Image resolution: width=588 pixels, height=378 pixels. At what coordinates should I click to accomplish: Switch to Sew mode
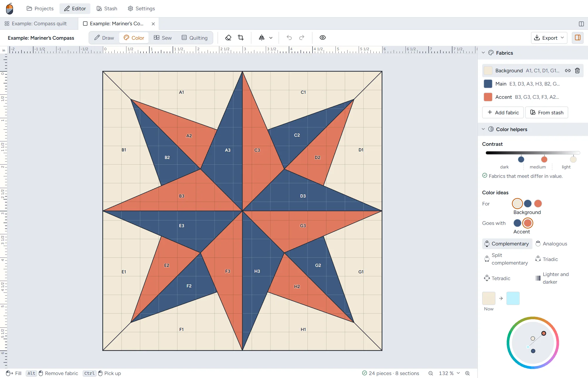click(x=163, y=38)
